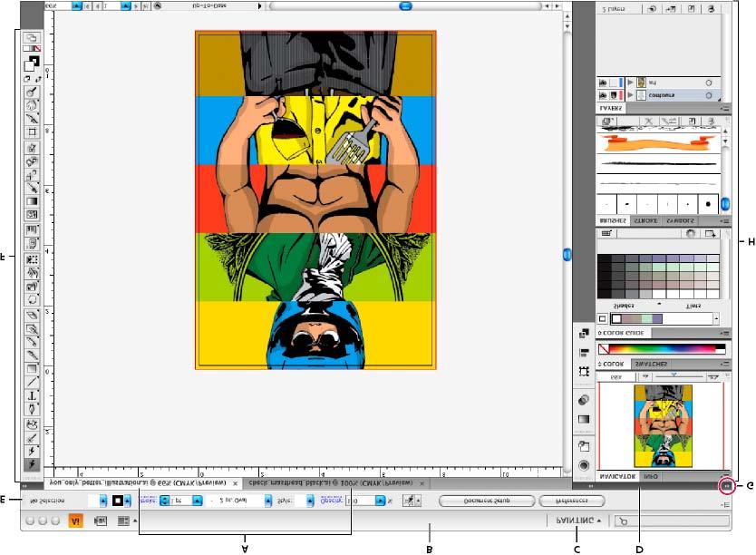Image resolution: width=756 pixels, height=555 pixels.
Task: Switch to the Stroke panel tab
Action: click(x=645, y=221)
